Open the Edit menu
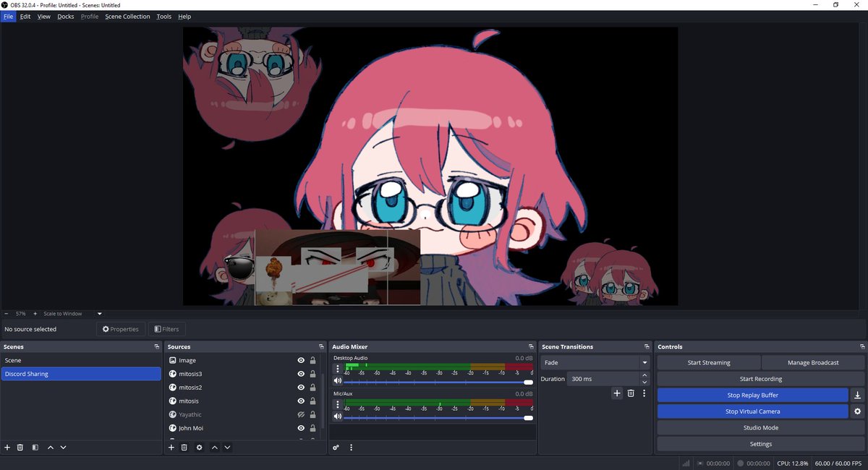 (x=25, y=16)
